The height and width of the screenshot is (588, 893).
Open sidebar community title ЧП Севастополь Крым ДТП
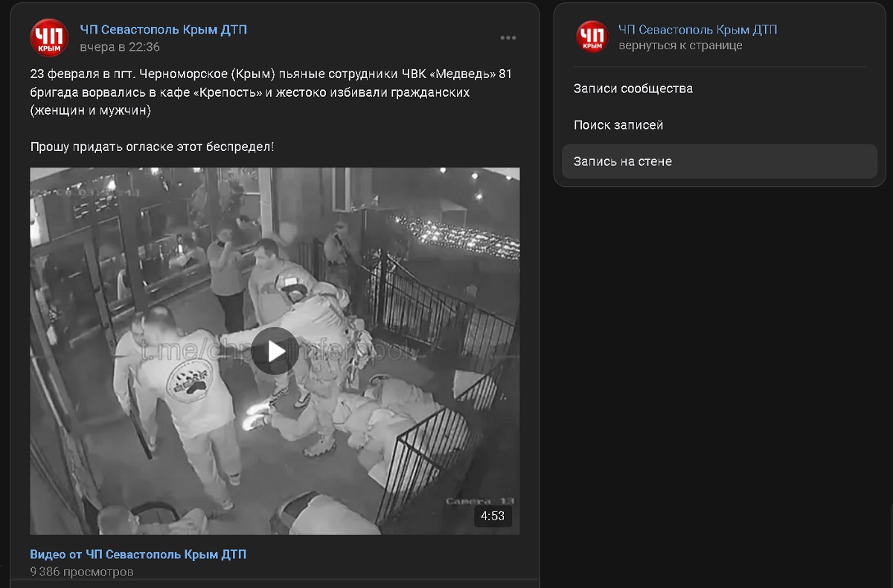pyautogui.click(x=697, y=30)
